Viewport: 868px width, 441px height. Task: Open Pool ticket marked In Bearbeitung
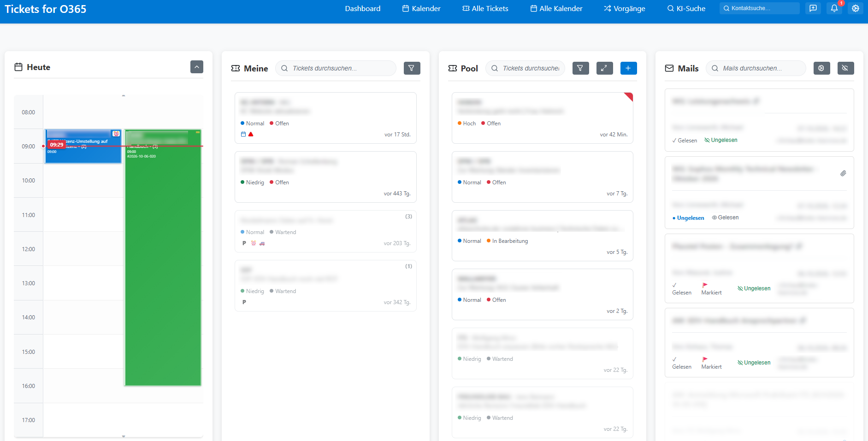pos(542,236)
